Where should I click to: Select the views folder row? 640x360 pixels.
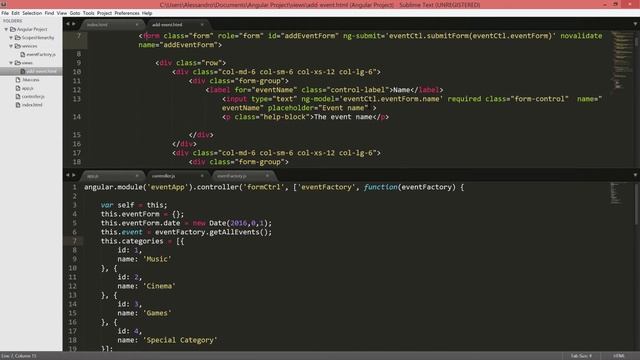(x=31, y=63)
